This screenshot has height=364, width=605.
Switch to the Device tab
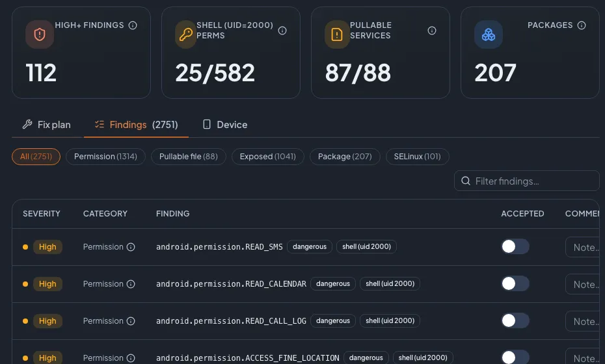(225, 125)
